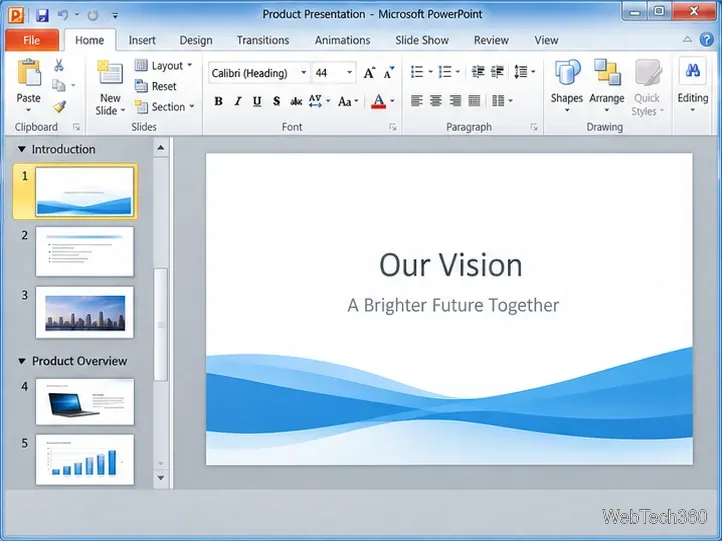
Task: Apply red font color
Action: pyautogui.click(x=378, y=101)
